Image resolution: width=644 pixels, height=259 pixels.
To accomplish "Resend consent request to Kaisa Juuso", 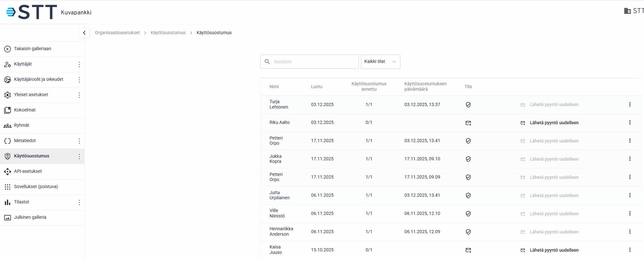I will click(x=554, y=250).
